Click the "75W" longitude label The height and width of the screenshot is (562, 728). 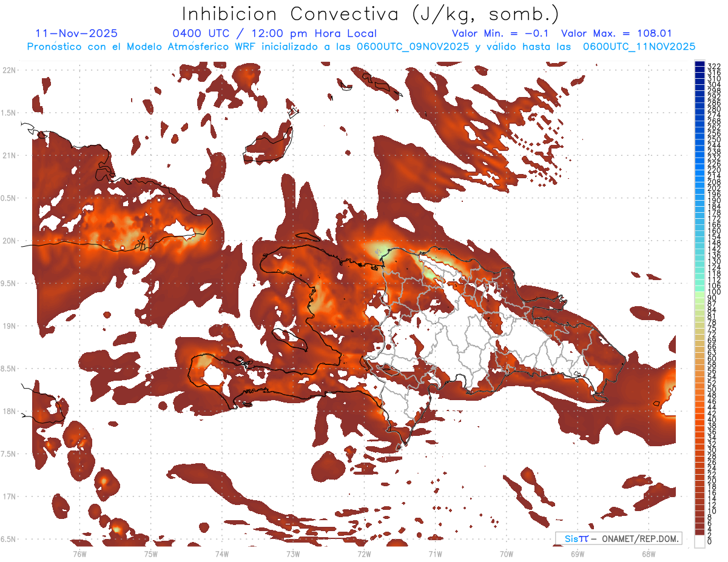pyautogui.click(x=150, y=553)
